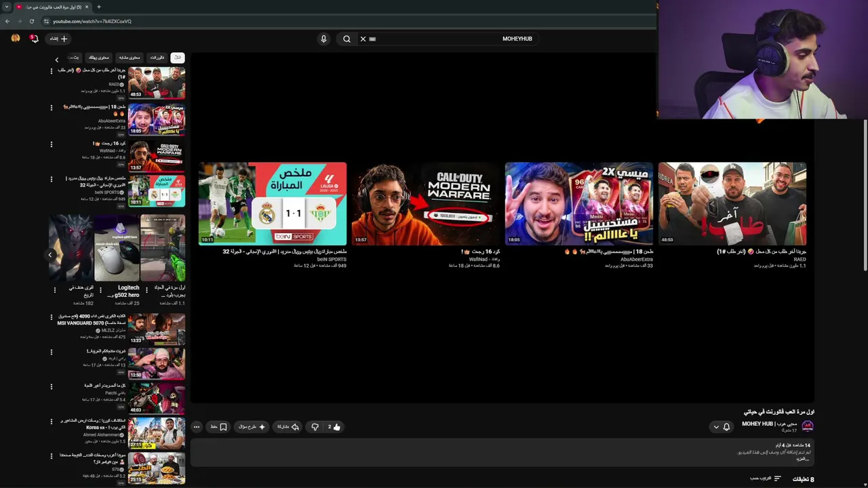Open sidebar Paschi video thumbnail 48:03
The image size is (868, 488).
click(157, 399)
